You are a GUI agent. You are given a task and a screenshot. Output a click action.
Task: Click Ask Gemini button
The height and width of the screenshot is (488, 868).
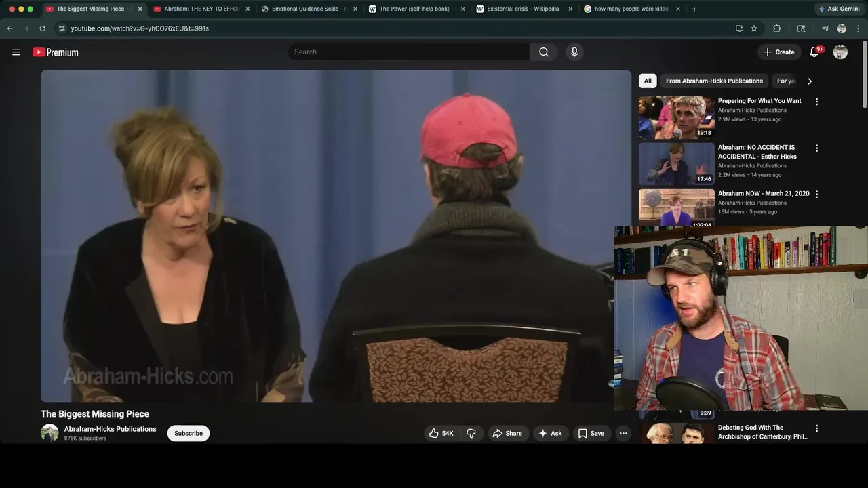(839, 9)
